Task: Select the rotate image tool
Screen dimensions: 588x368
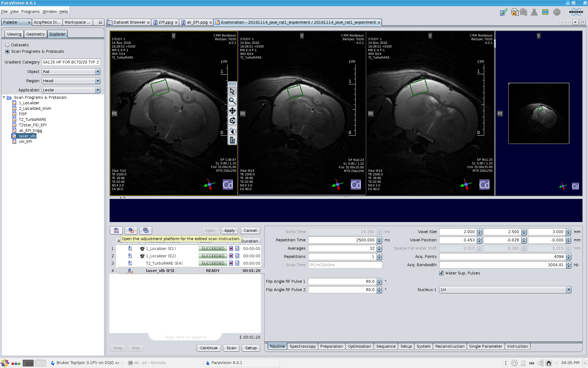Action: 232,121
